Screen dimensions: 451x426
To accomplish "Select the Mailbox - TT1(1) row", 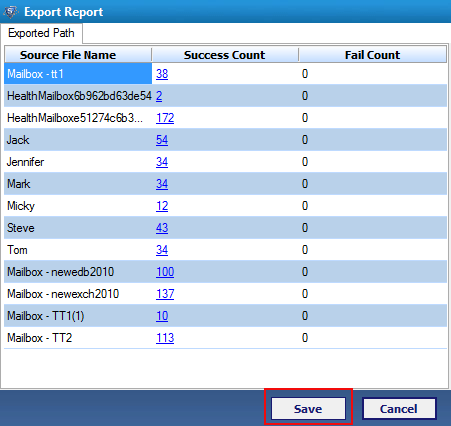I will (225, 316).
